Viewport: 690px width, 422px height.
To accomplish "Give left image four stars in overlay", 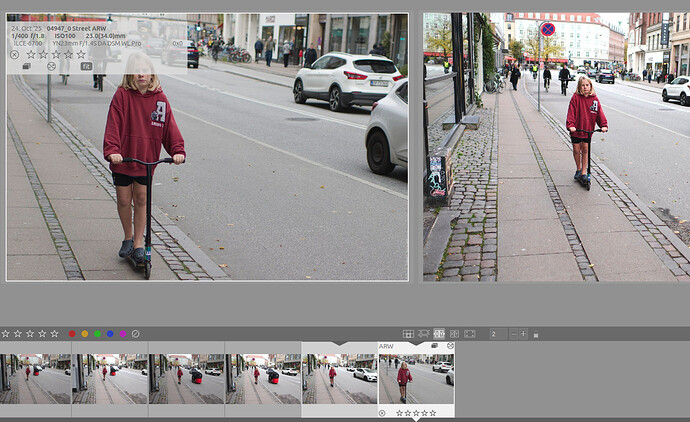I will pyautogui.click(x=68, y=55).
